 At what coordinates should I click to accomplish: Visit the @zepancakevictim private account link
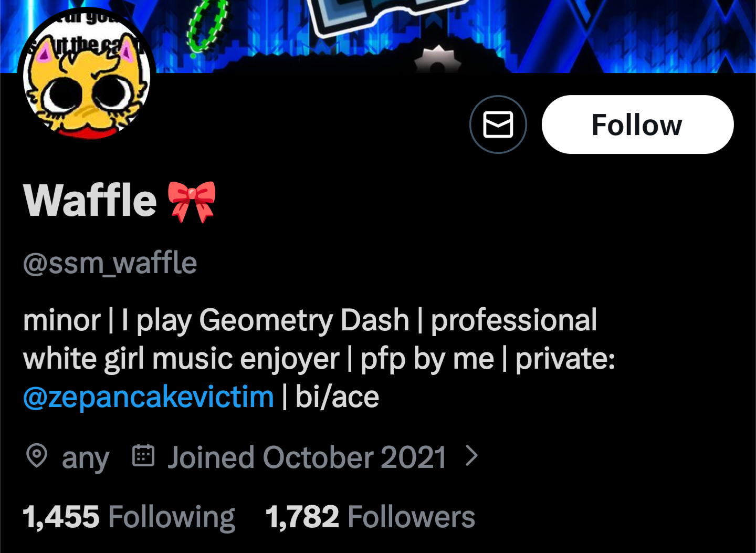[149, 397]
